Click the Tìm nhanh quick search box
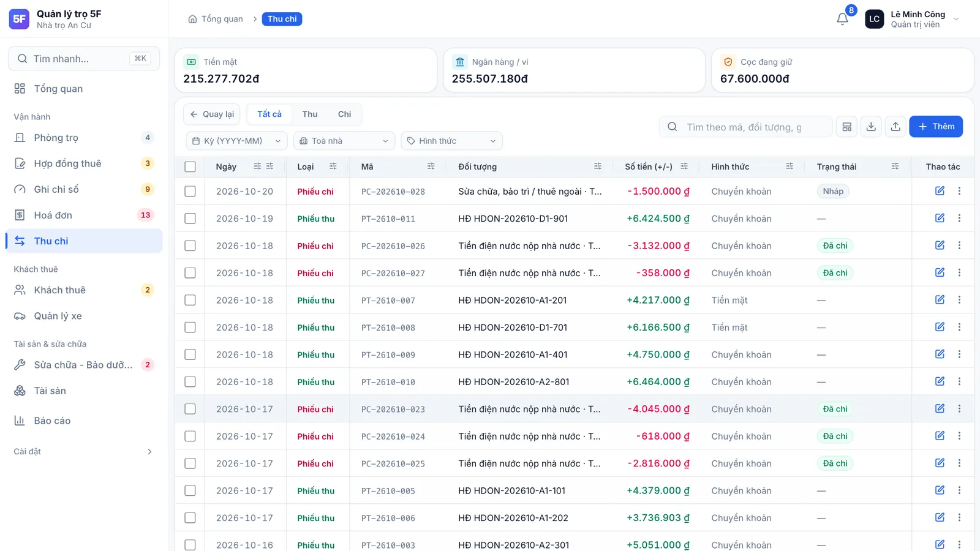Screen dimensions: 980x551 click(x=84, y=59)
